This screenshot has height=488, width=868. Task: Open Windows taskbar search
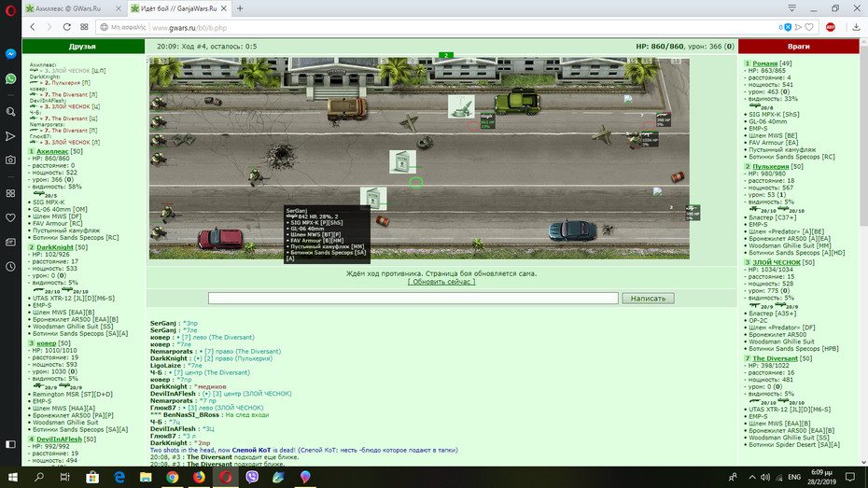(x=39, y=477)
